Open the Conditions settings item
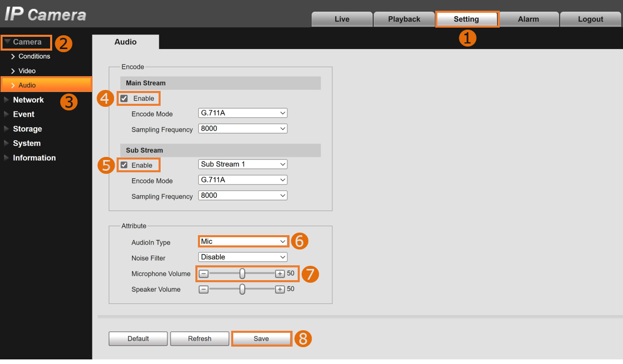 point(34,56)
